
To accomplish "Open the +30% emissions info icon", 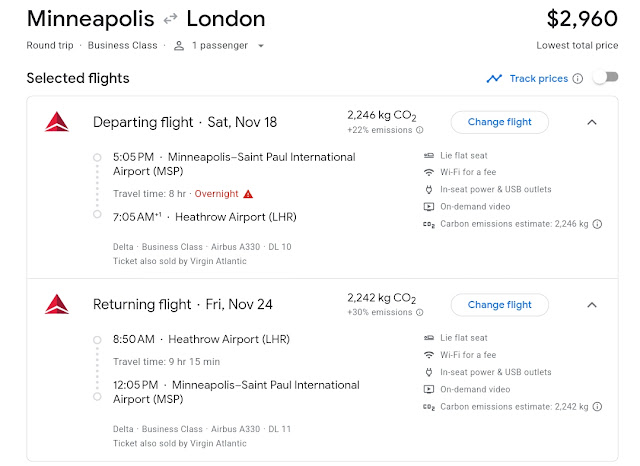I will point(419,312).
